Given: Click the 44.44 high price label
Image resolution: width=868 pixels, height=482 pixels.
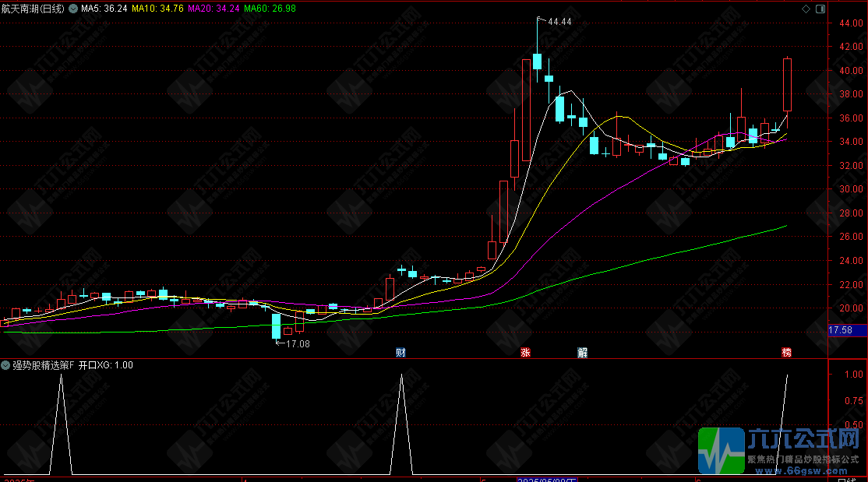Looking at the screenshot, I should click(559, 22).
